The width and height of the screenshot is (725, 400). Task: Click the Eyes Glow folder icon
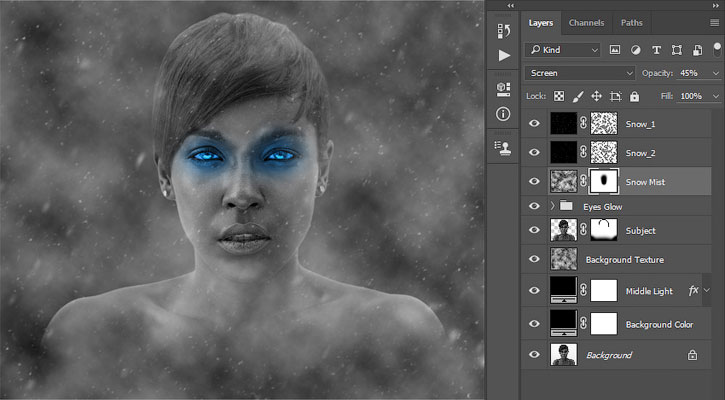566,206
